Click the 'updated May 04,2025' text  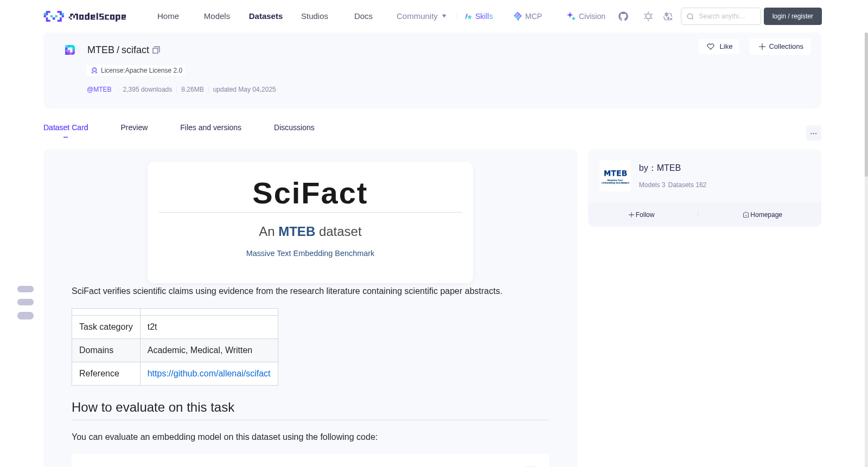click(x=245, y=89)
